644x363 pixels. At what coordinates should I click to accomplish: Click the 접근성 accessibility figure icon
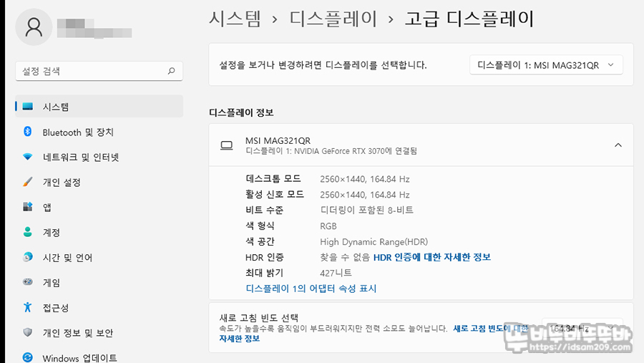(x=27, y=307)
